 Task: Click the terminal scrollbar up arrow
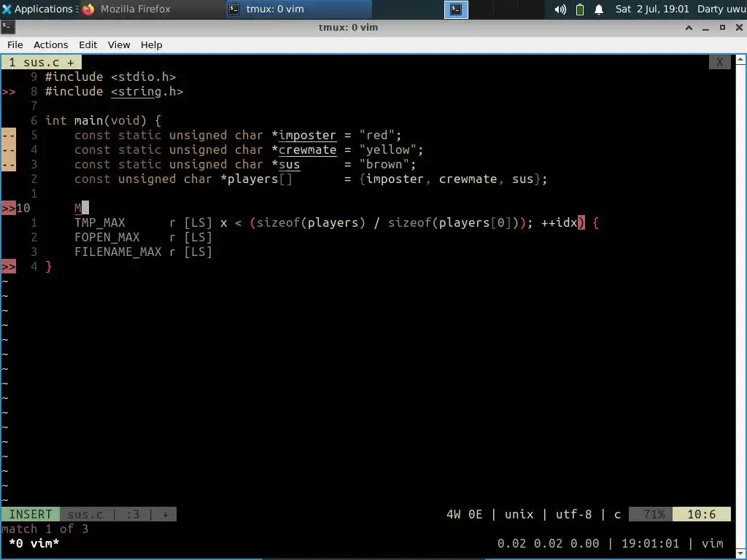pyautogui.click(x=741, y=60)
